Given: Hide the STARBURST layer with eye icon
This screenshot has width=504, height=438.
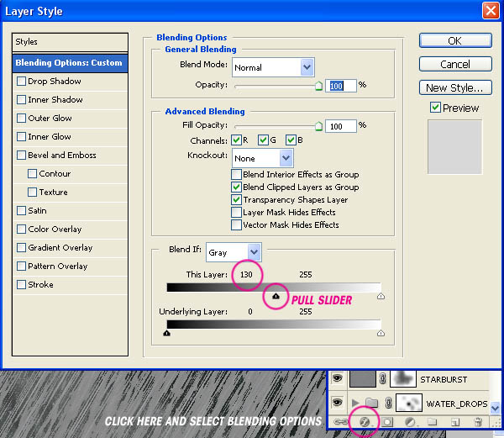Looking at the screenshot, I should (x=337, y=378).
